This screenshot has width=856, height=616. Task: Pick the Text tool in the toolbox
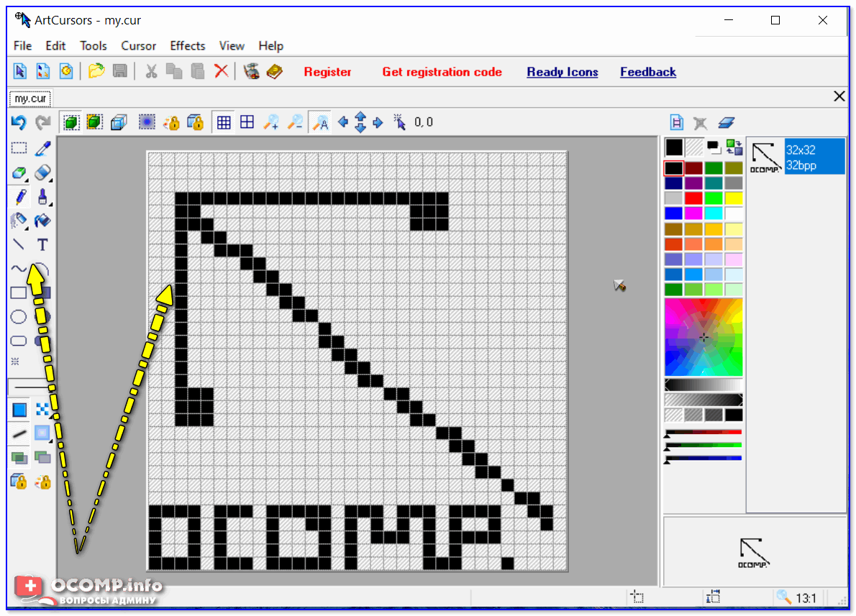pyautogui.click(x=42, y=245)
